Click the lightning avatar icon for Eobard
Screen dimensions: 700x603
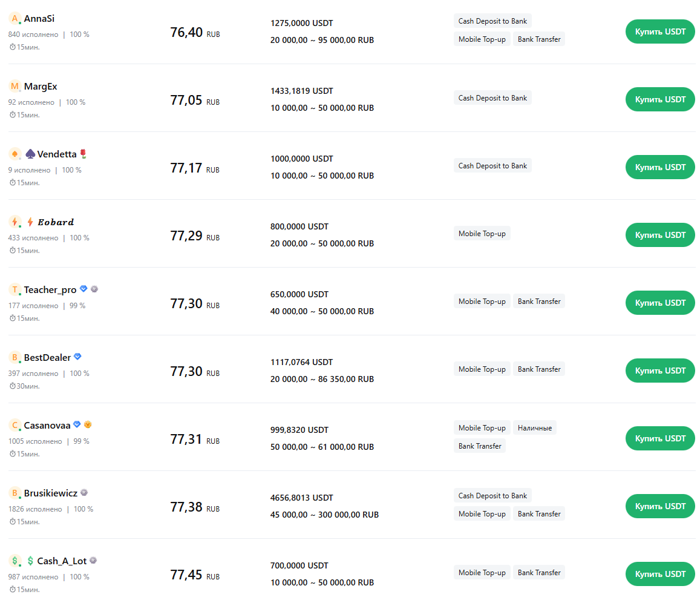[x=15, y=222]
